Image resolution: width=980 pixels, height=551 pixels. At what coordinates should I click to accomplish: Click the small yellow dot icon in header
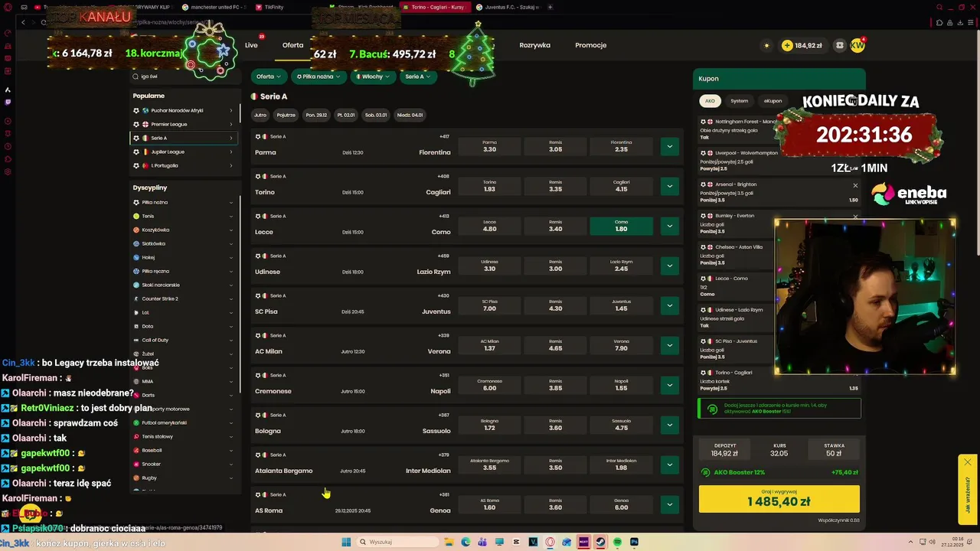pos(766,45)
